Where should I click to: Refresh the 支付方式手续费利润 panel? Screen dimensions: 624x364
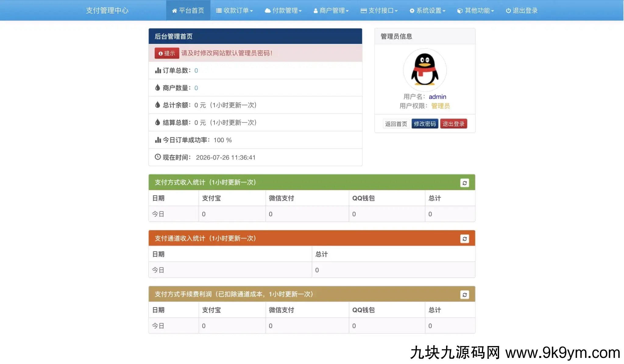pyautogui.click(x=464, y=295)
